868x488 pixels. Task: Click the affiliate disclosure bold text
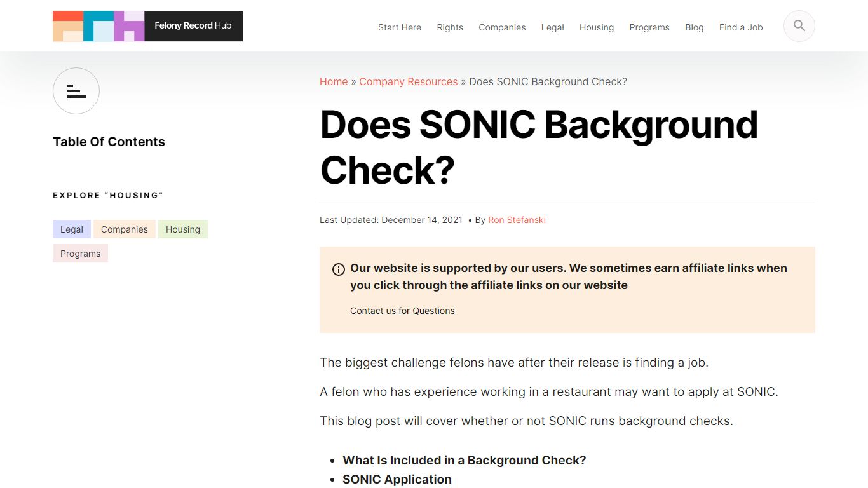pyautogui.click(x=569, y=277)
